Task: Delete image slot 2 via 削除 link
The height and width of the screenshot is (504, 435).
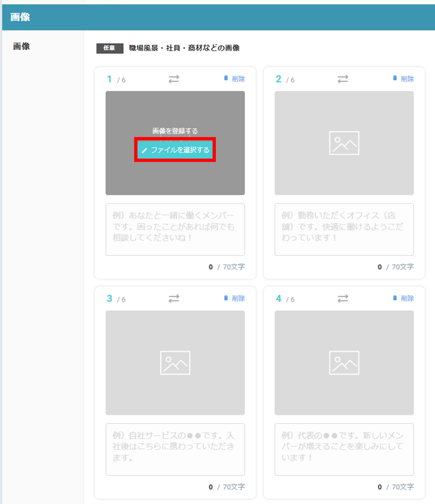Action: pos(403,78)
